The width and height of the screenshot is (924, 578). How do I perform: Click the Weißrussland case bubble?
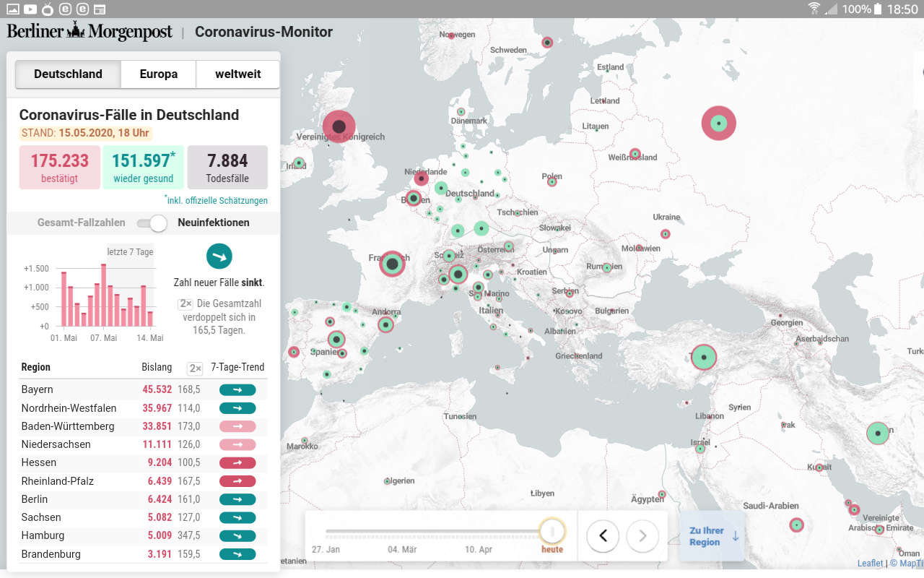click(635, 154)
